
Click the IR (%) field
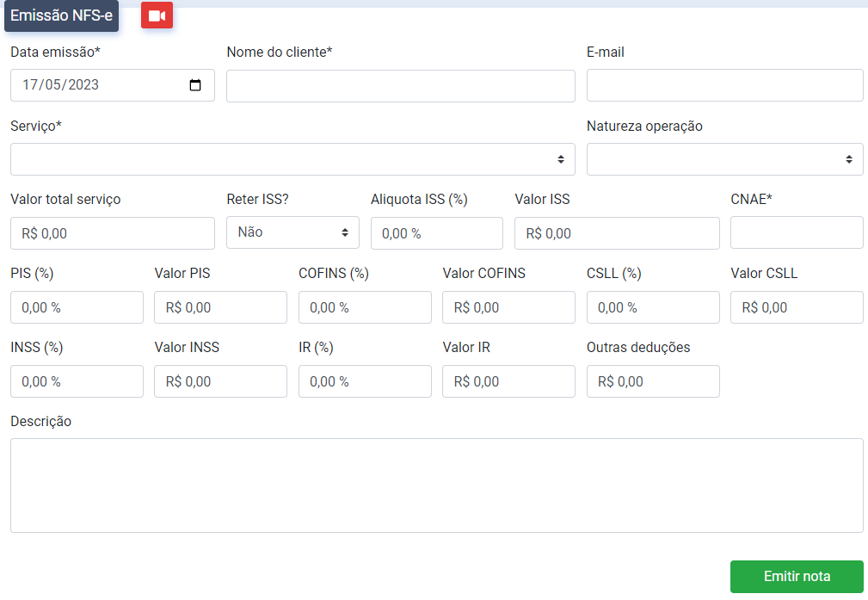click(x=365, y=381)
